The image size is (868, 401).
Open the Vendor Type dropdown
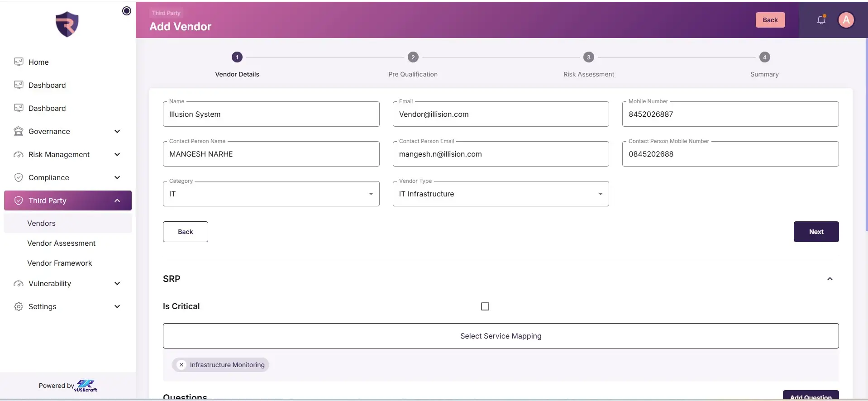tap(501, 194)
